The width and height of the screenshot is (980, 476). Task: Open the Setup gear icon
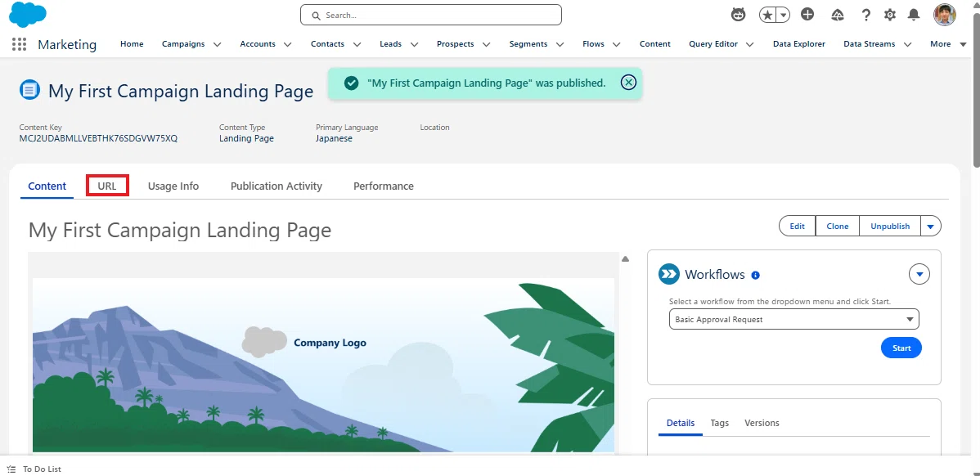890,15
